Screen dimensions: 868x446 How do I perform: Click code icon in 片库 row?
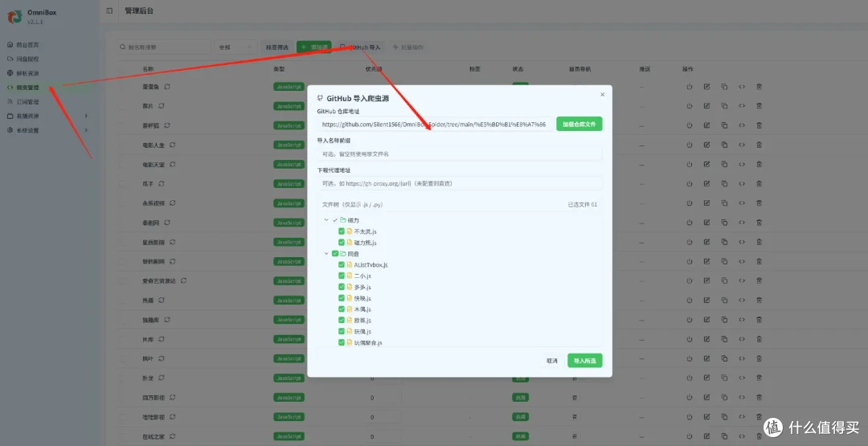742,339
